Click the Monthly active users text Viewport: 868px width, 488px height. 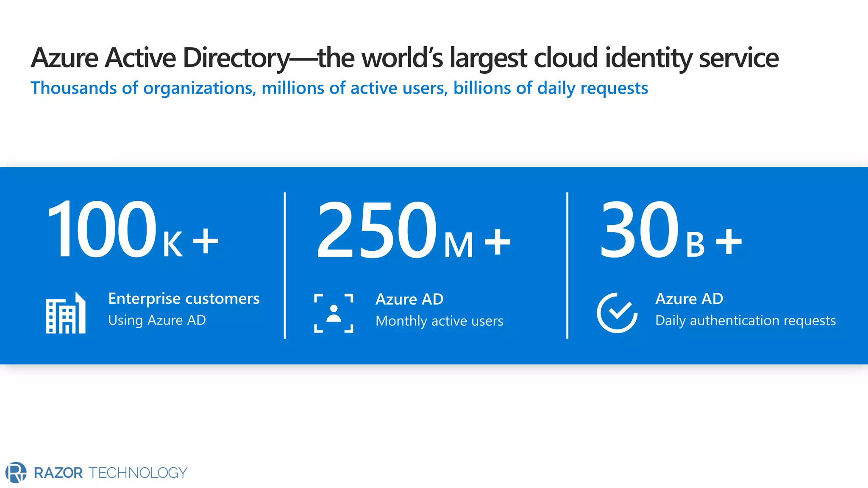439,321
